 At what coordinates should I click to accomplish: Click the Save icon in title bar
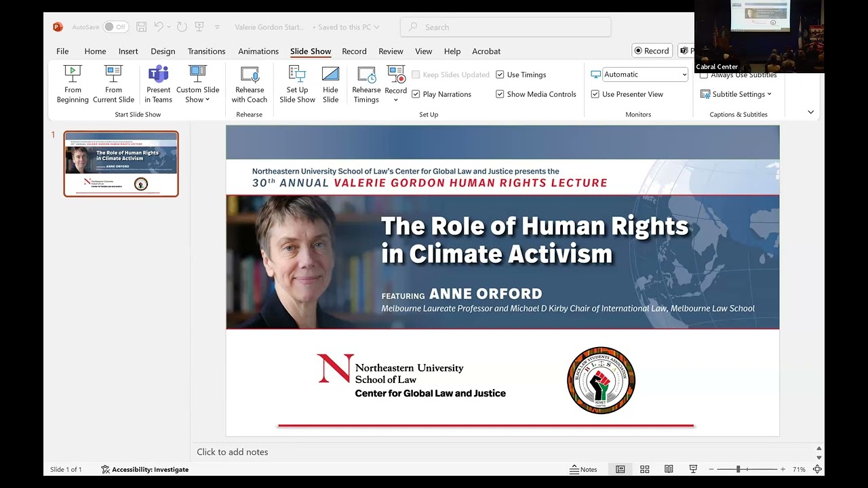(141, 27)
